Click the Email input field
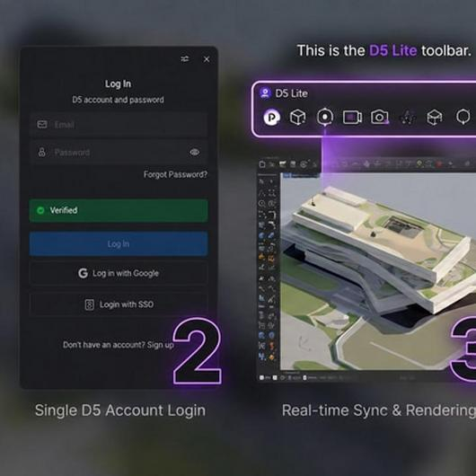This screenshot has height=476, width=476. click(x=119, y=125)
